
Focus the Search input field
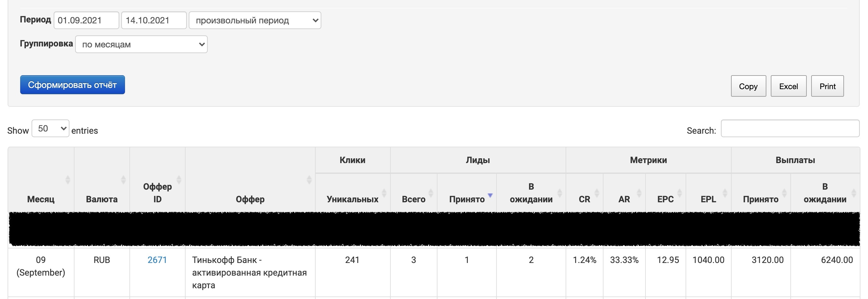coord(790,129)
